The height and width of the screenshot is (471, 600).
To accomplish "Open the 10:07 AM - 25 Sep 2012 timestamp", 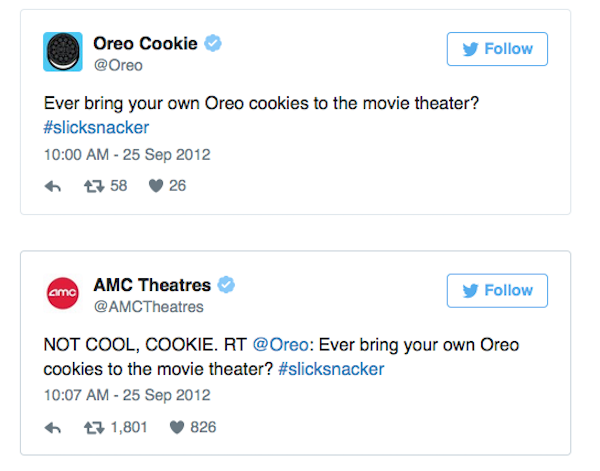I will [127, 395].
